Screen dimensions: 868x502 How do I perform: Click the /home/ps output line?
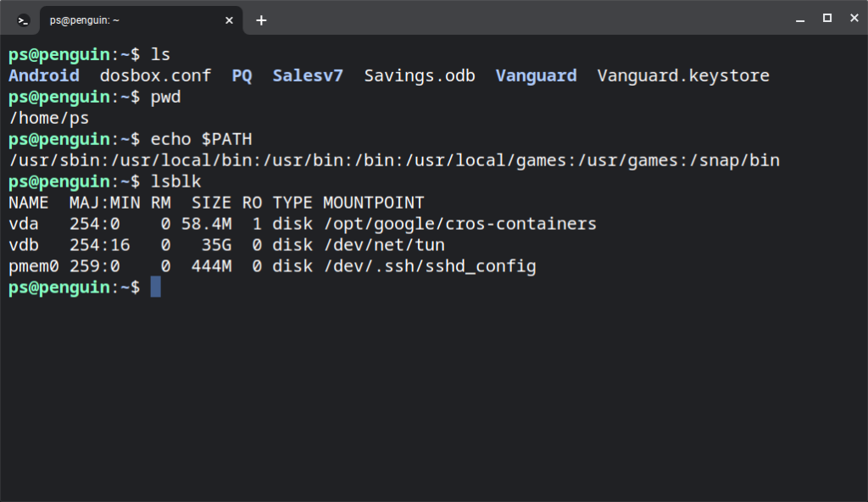49,118
